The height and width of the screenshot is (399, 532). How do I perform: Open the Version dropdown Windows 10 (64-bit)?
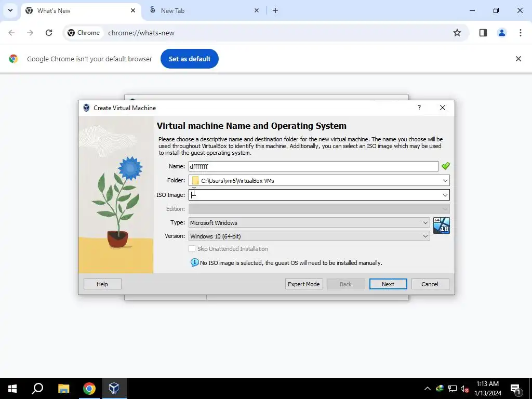[309, 236]
